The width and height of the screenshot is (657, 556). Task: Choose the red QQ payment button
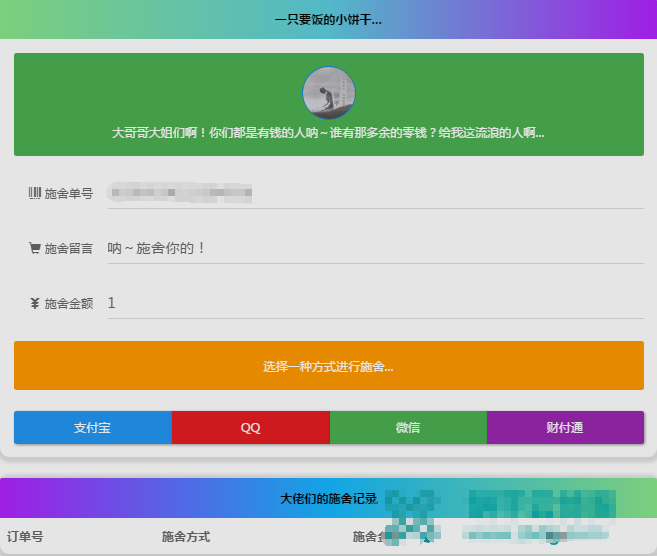coord(251,427)
